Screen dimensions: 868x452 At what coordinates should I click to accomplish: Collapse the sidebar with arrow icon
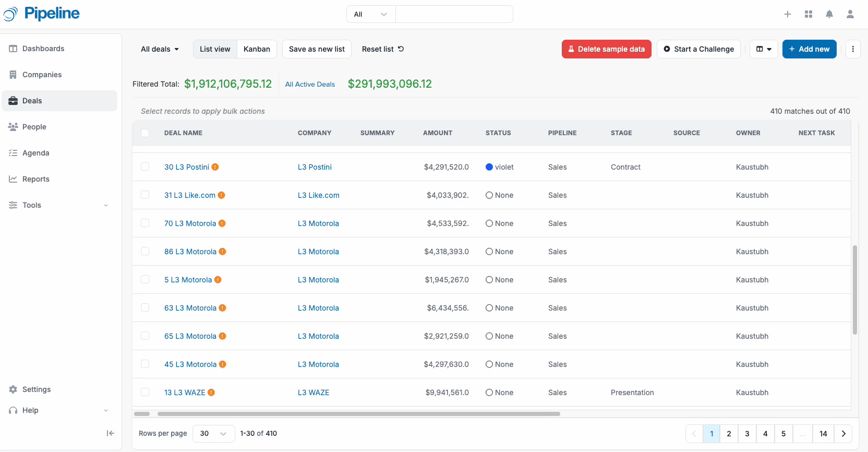pos(110,433)
